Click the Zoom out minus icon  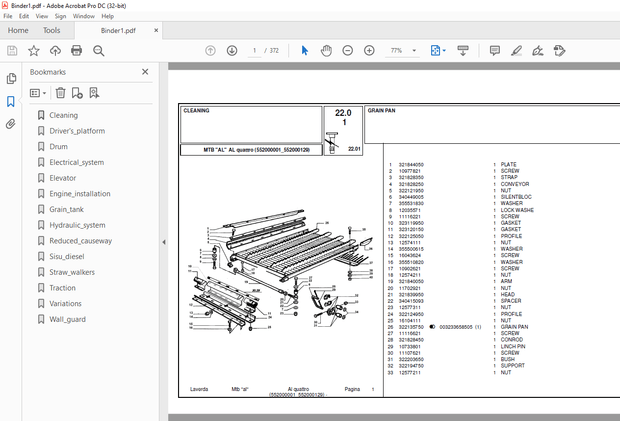pyautogui.click(x=347, y=50)
